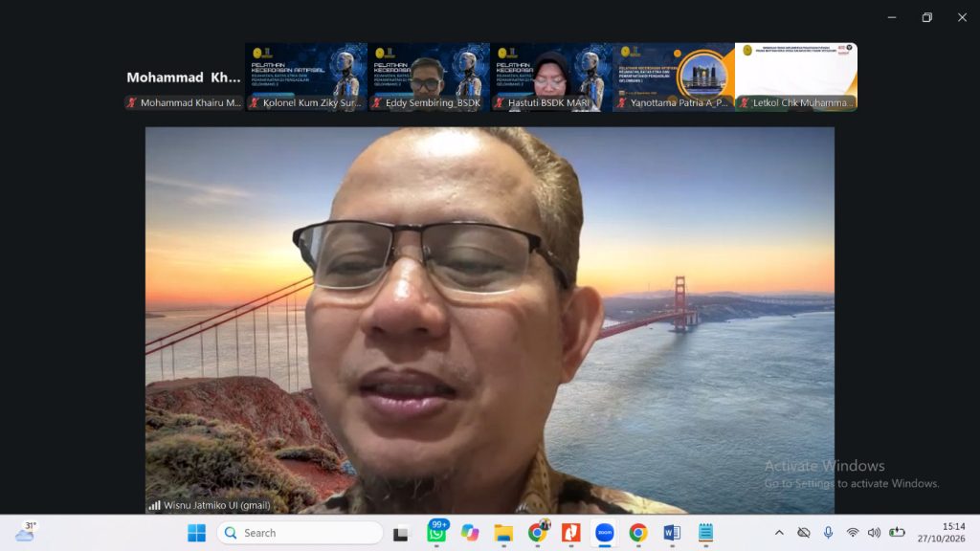Select Letkol Chk Muhamma... video thumbnail
The image size is (980, 551).
796,77
